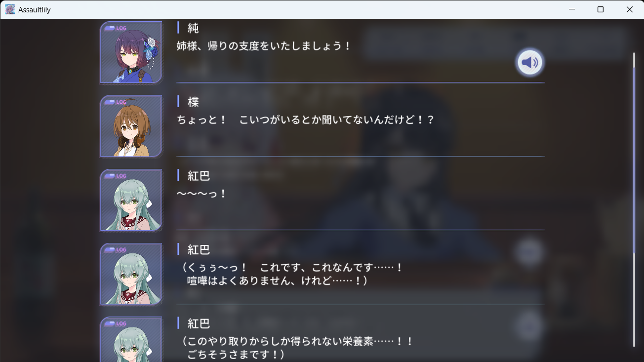Click LOG badge on portrait beside このやり取り line
The height and width of the screenshot is (362, 644).
pyautogui.click(x=116, y=324)
